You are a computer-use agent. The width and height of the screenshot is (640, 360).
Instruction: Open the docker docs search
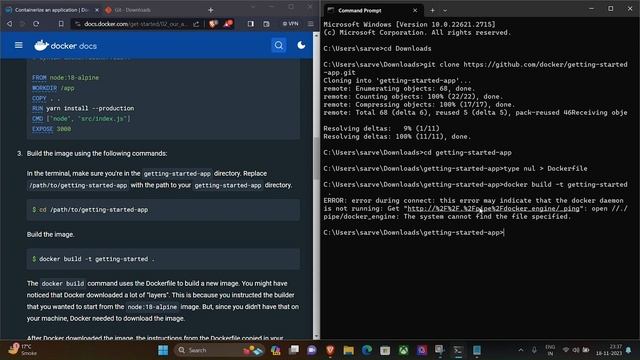click(278, 45)
